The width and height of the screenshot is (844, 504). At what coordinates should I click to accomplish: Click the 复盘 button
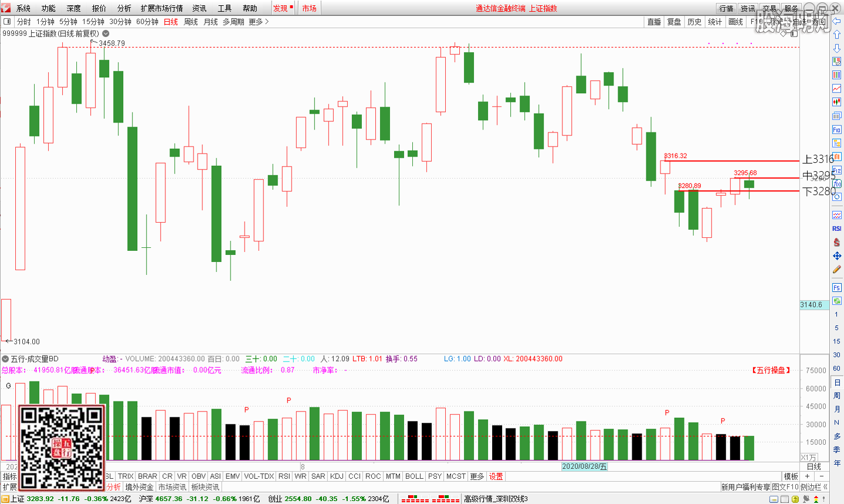pos(674,22)
